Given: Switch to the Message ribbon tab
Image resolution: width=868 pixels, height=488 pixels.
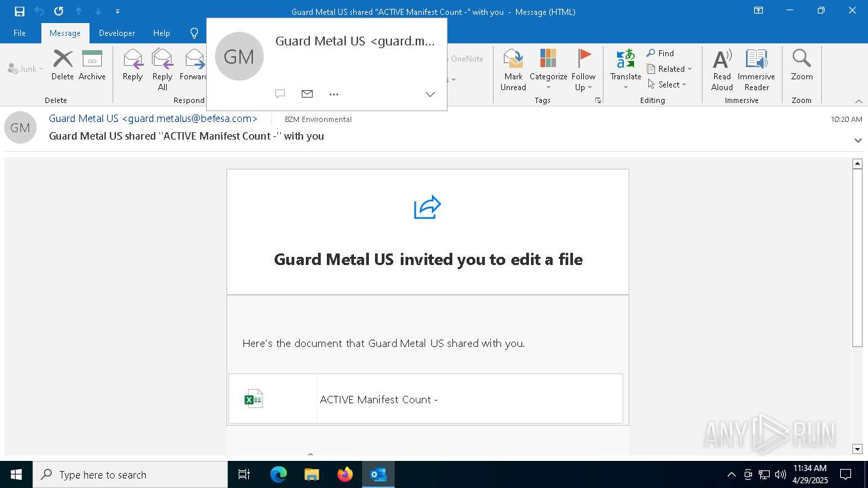Looking at the screenshot, I should pos(65,33).
